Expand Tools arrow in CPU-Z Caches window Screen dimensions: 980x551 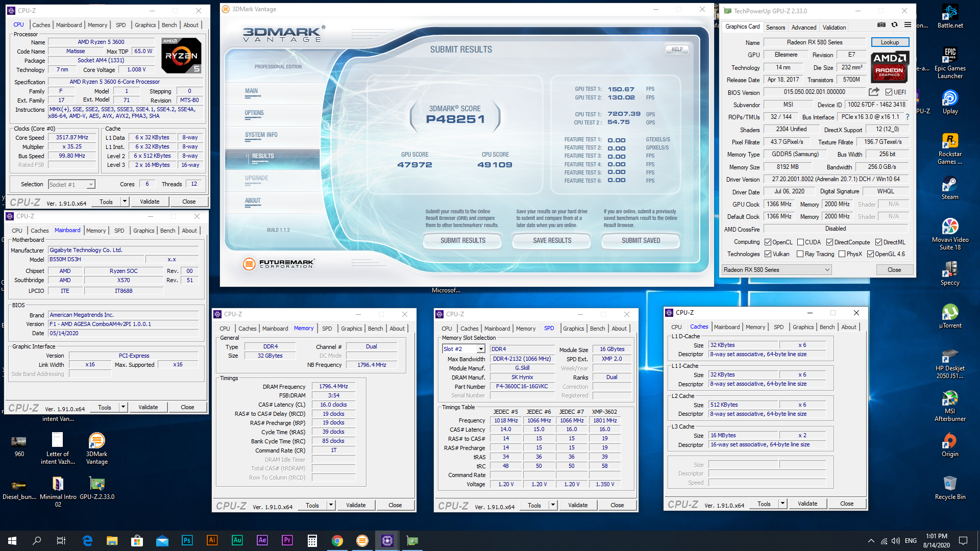click(x=782, y=504)
